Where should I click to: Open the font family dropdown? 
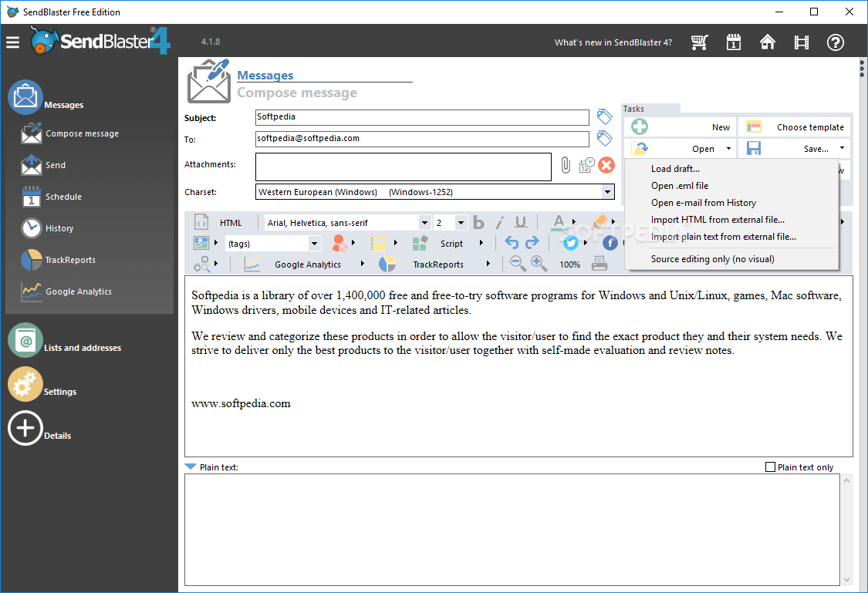coord(424,222)
